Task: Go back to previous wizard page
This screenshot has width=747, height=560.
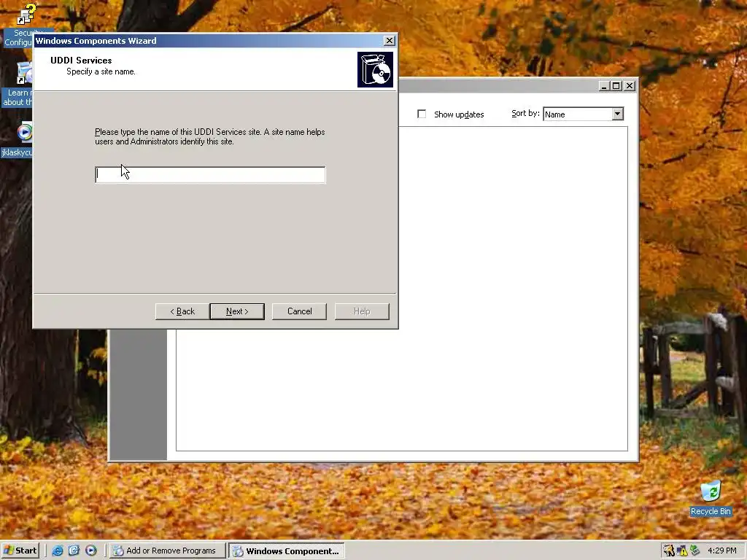Action: [182, 311]
